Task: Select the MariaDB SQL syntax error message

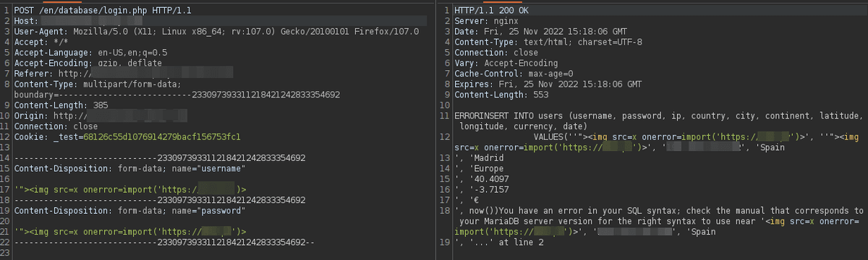Action: (660, 221)
